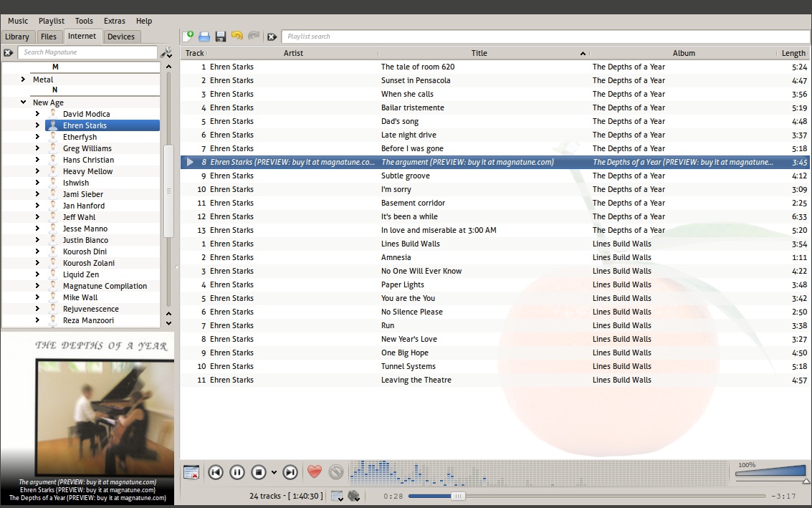Expand Liquid Zen artist node
This screenshot has height=508, width=812.
pos(37,274)
